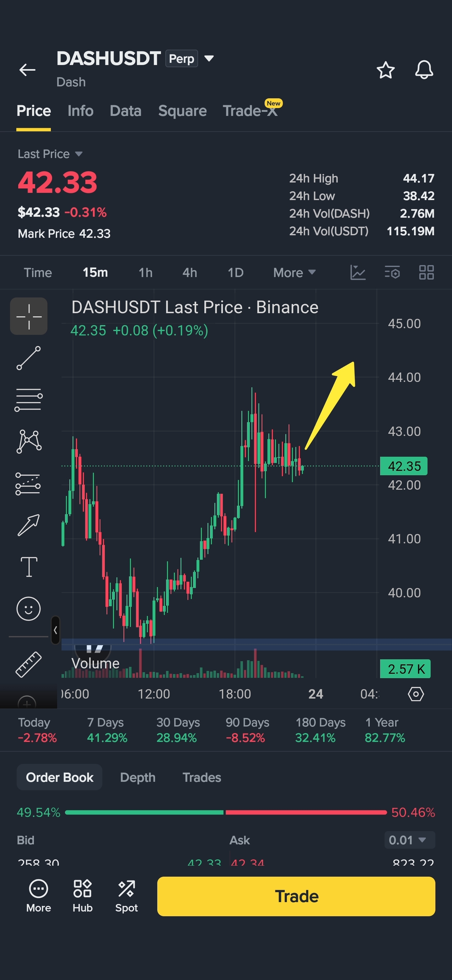Open the Last Price type dropdown
452x980 pixels.
point(50,154)
